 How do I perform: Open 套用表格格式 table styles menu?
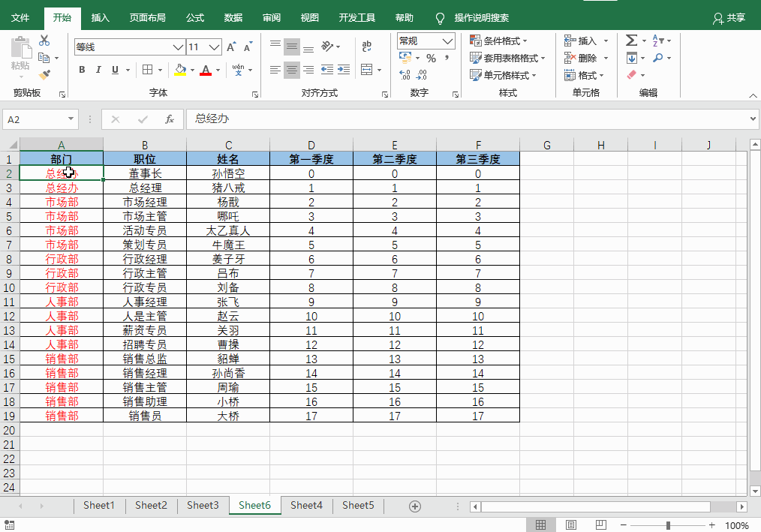pyautogui.click(x=507, y=59)
